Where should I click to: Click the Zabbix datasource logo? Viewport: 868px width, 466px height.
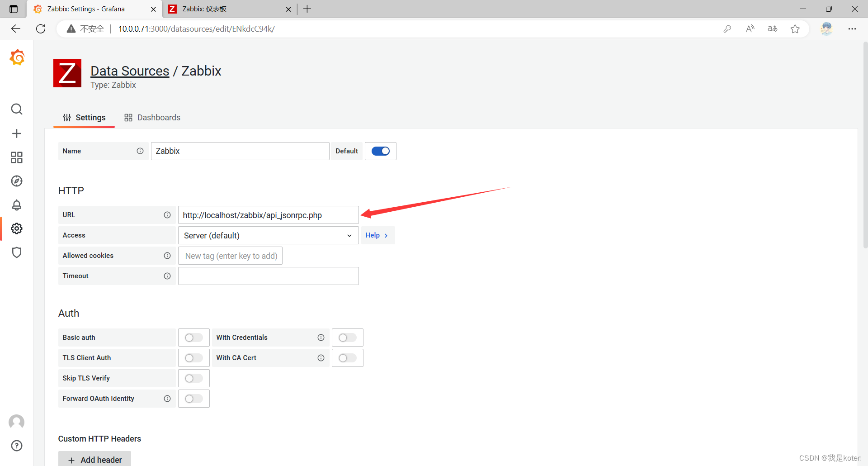click(67, 73)
